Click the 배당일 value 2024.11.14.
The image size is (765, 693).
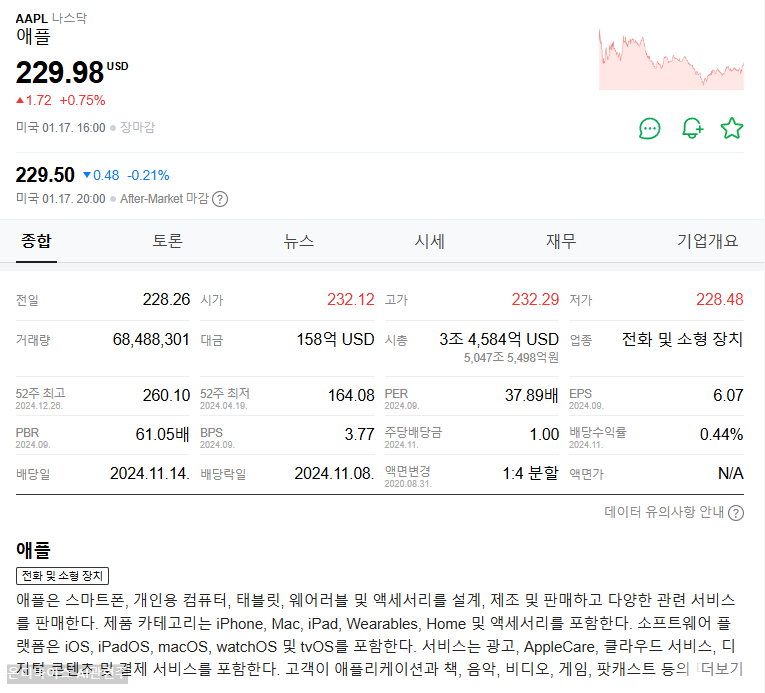tap(150, 473)
